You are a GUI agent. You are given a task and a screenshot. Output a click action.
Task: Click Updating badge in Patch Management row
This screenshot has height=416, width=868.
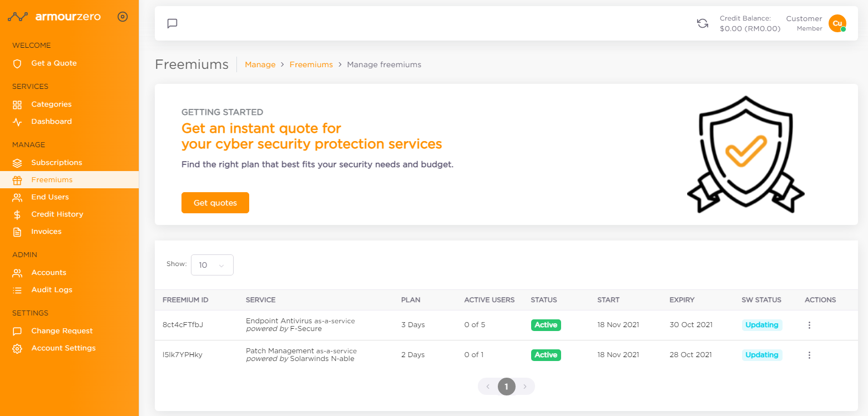[762, 355]
